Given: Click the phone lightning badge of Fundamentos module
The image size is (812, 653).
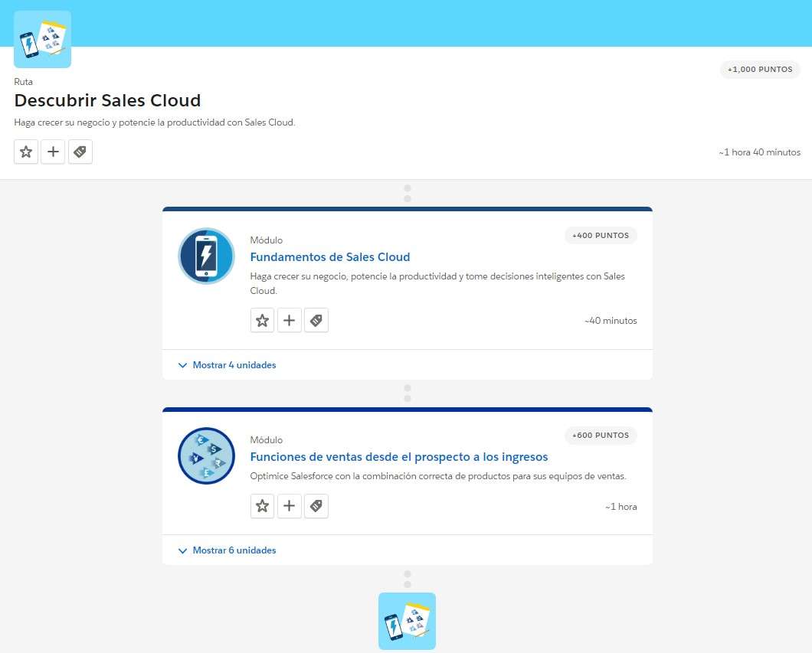Looking at the screenshot, I should [x=206, y=256].
